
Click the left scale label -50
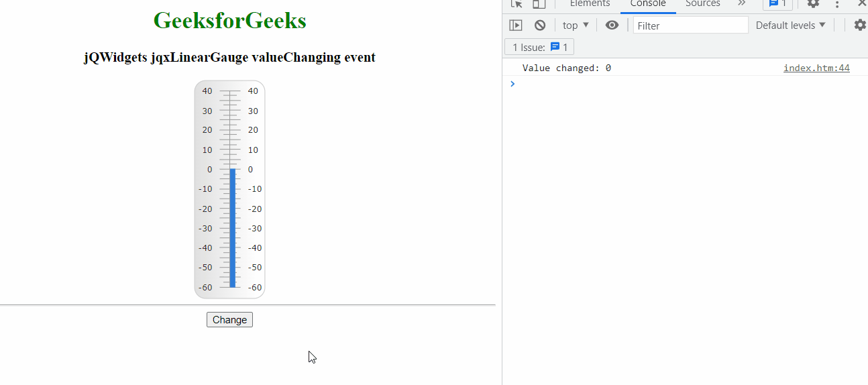205,268
